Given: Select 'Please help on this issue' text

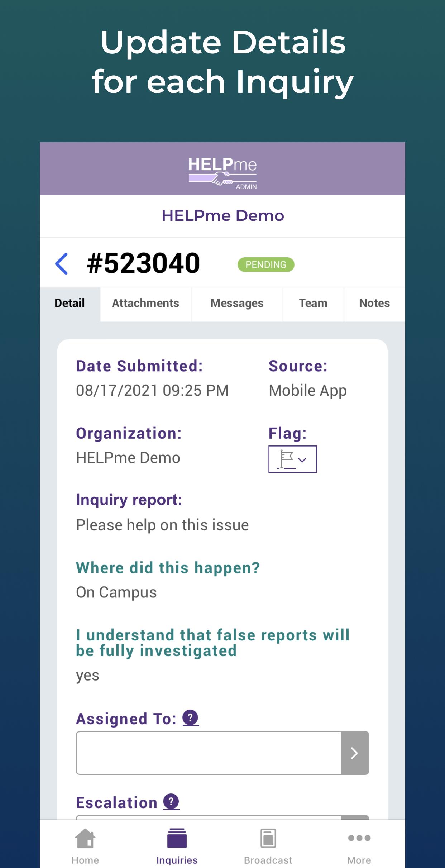Looking at the screenshot, I should 162,525.
